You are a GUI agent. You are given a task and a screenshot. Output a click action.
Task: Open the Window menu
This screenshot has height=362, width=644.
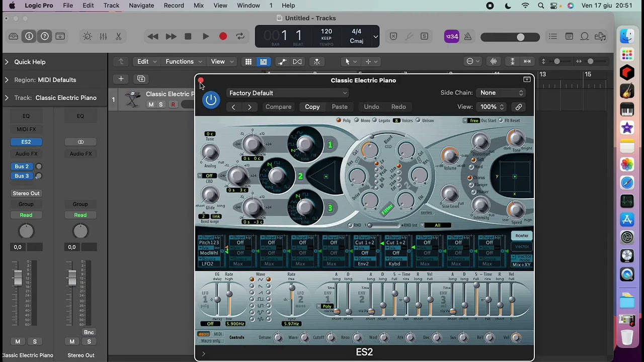[249, 6]
